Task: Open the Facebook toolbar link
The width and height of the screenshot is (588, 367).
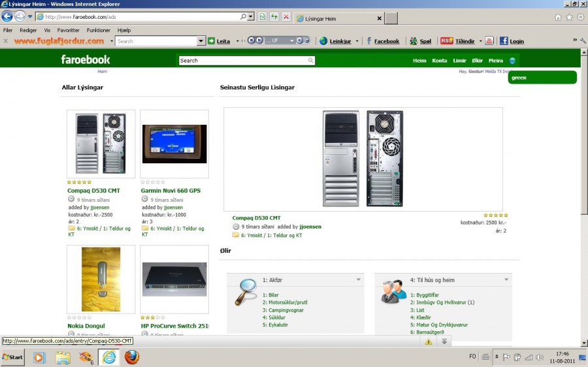Action: pyautogui.click(x=383, y=41)
